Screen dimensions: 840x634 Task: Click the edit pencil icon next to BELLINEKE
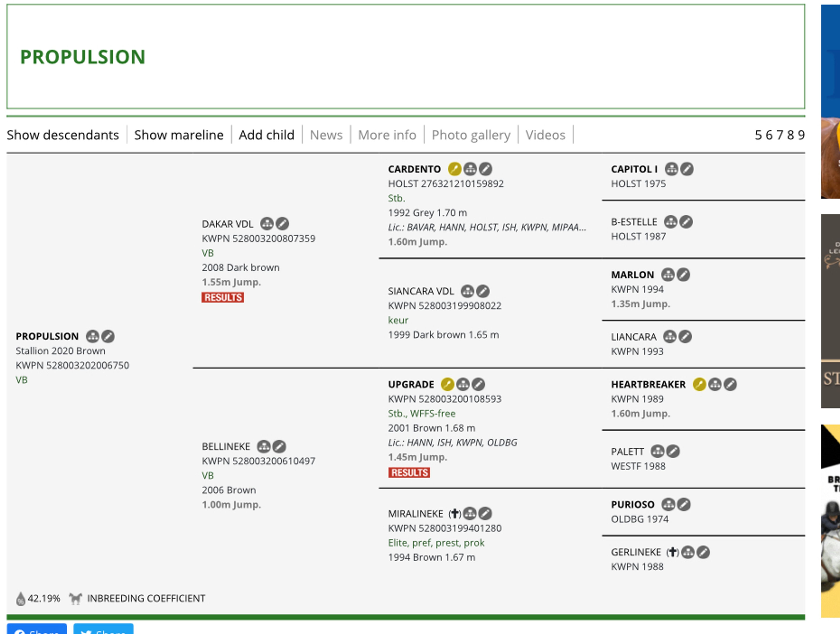click(x=279, y=446)
